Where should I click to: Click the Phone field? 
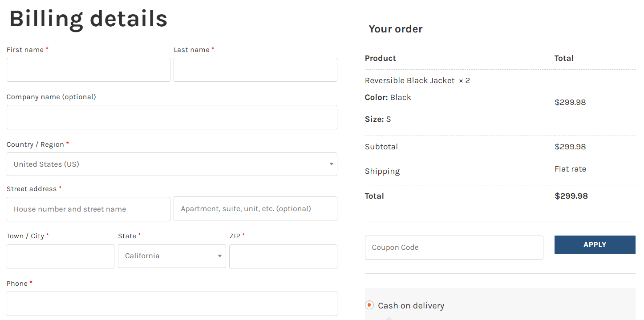pyautogui.click(x=172, y=304)
